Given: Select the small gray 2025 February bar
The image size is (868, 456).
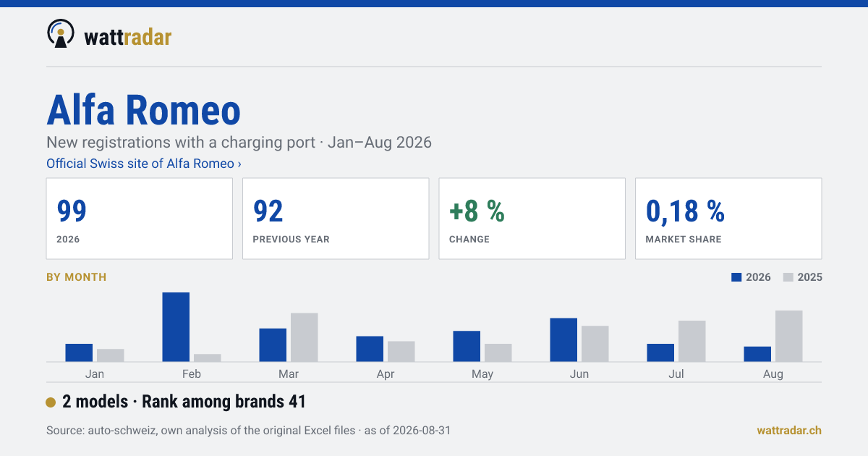Looking at the screenshot, I should [208, 358].
